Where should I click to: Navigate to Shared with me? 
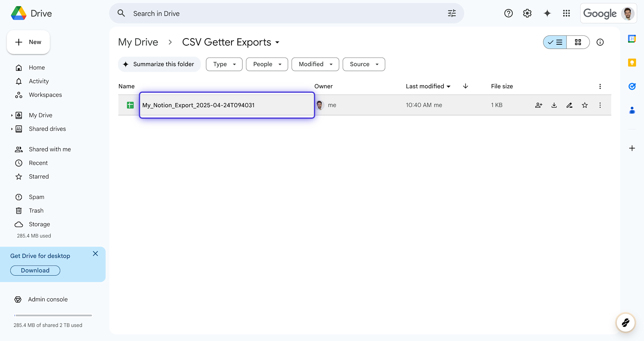coord(49,149)
